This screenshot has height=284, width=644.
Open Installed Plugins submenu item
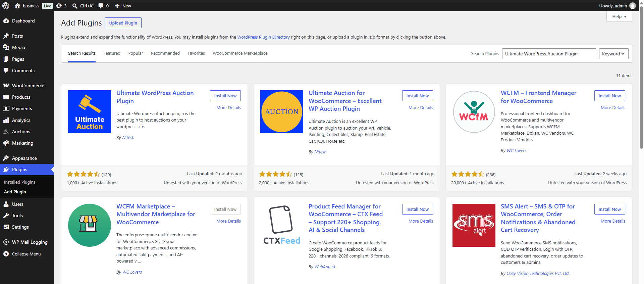point(19,182)
